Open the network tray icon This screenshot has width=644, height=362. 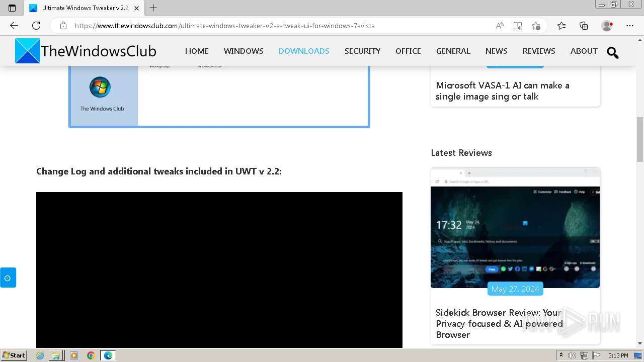(585, 355)
